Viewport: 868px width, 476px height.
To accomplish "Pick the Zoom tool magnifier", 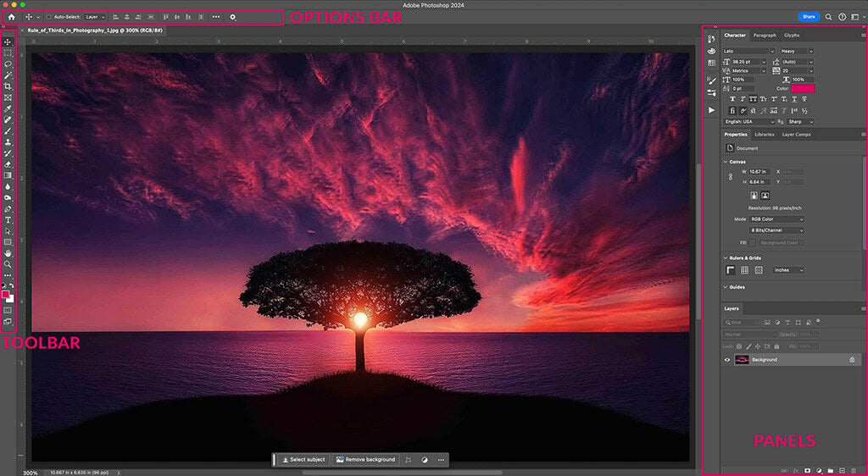I will tap(8, 263).
